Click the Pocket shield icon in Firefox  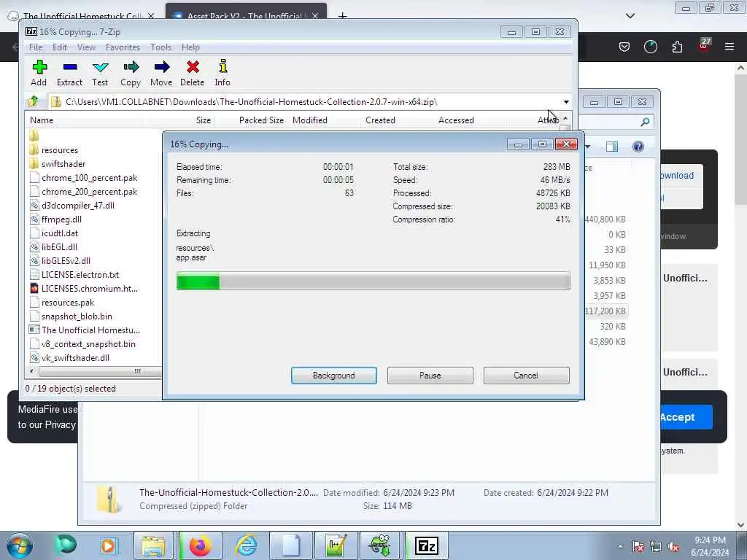click(624, 47)
